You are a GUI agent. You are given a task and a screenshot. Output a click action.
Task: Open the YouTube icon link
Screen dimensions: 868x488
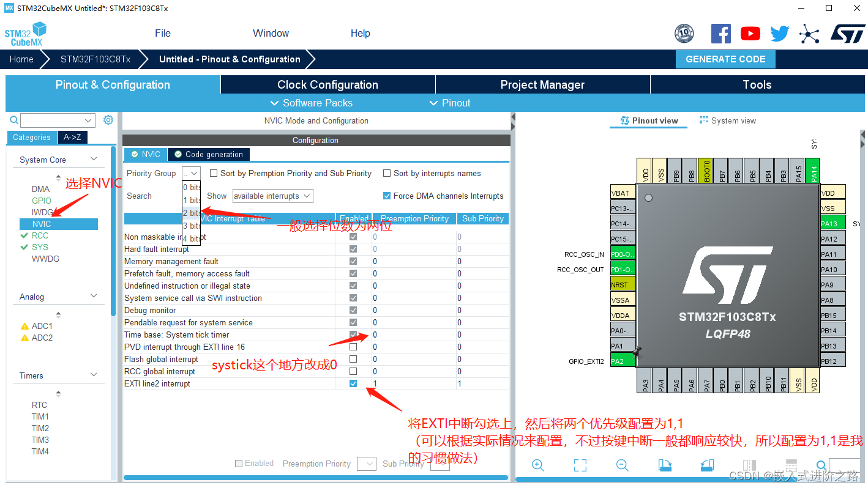tap(750, 34)
